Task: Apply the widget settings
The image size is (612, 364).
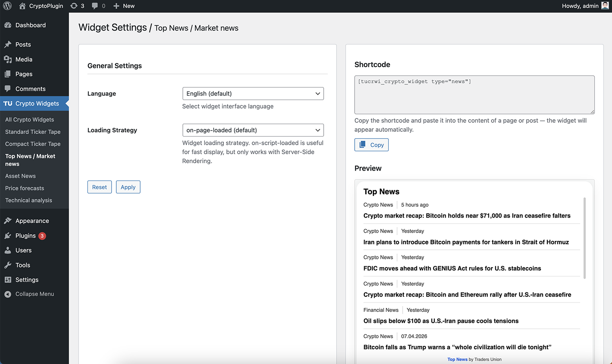Action: click(128, 187)
